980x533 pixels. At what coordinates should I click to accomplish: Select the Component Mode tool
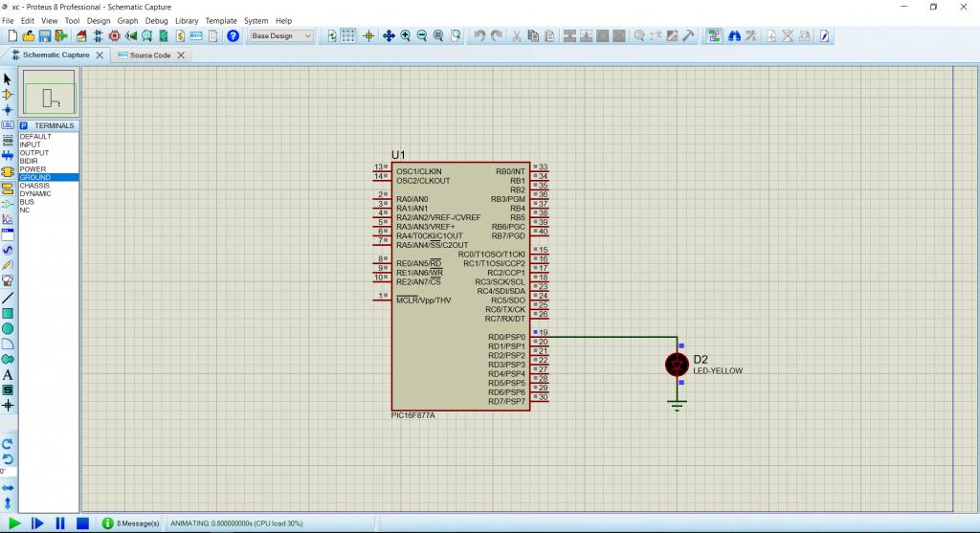(x=8, y=95)
